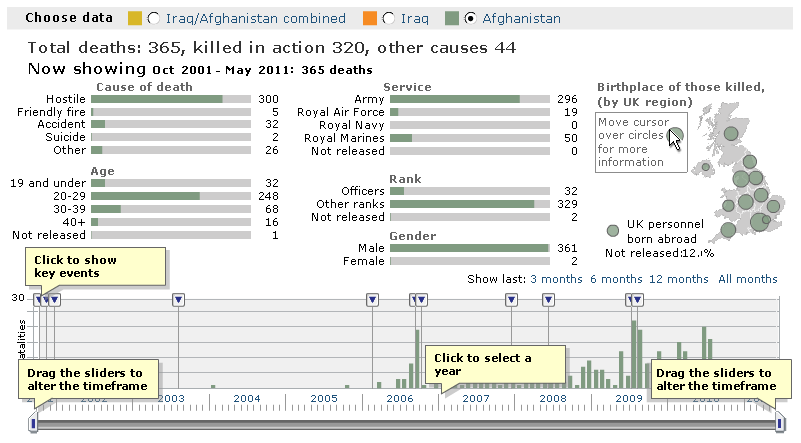Click the 'Click to show key events' note
This screenshot has height=443, width=801.
coord(96,266)
